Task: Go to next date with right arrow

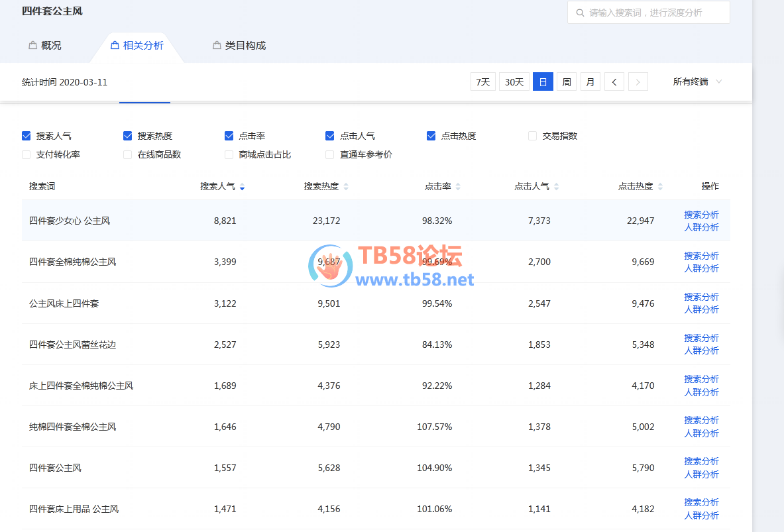Action: coord(638,82)
